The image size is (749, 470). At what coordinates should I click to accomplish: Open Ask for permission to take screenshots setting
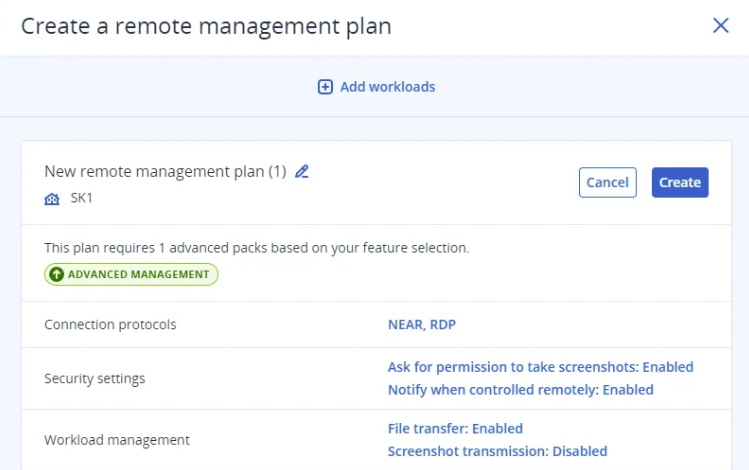pyautogui.click(x=540, y=367)
